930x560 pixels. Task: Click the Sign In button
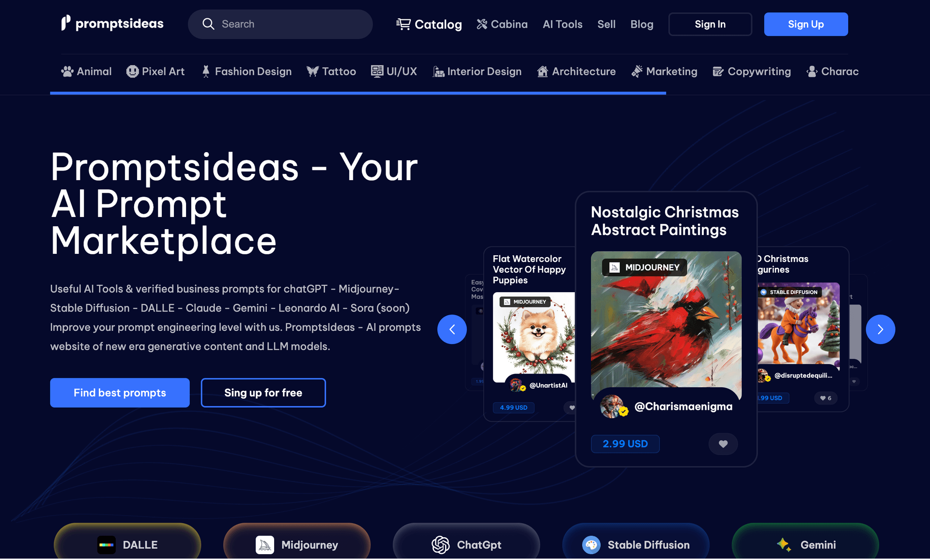click(710, 24)
